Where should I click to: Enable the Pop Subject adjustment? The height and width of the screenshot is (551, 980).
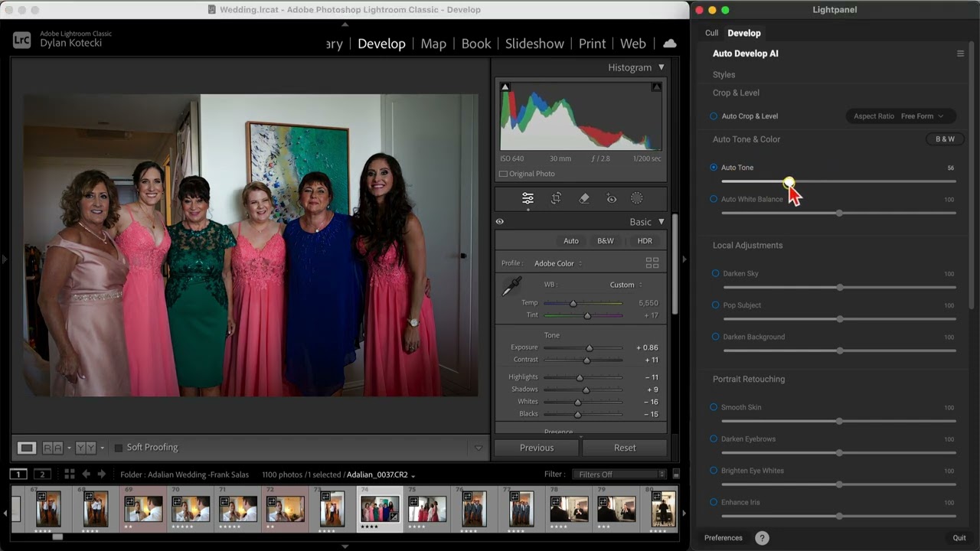(715, 305)
